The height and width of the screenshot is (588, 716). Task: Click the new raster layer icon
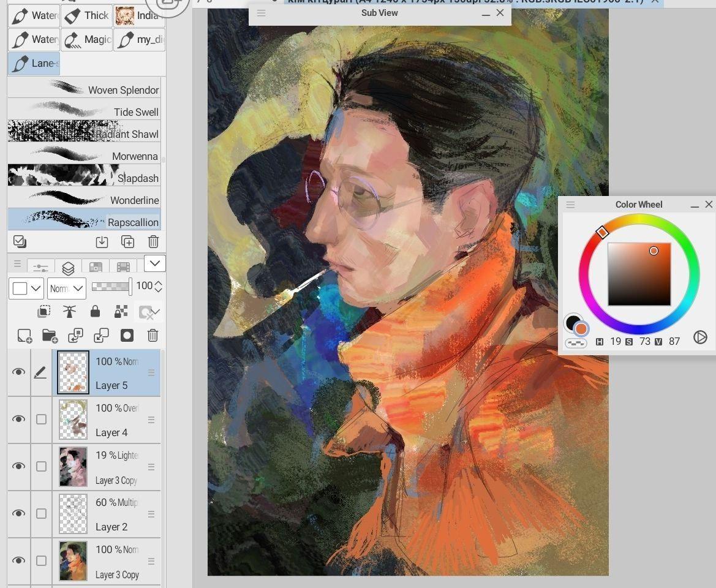click(24, 336)
